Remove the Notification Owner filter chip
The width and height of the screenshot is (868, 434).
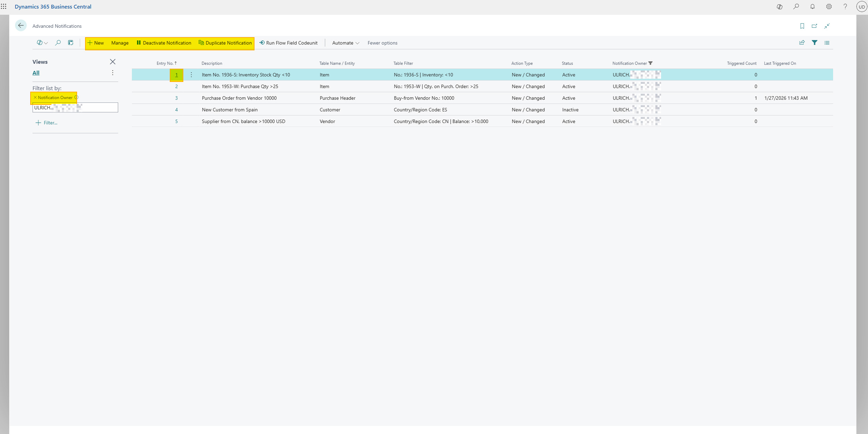click(35, 98)
